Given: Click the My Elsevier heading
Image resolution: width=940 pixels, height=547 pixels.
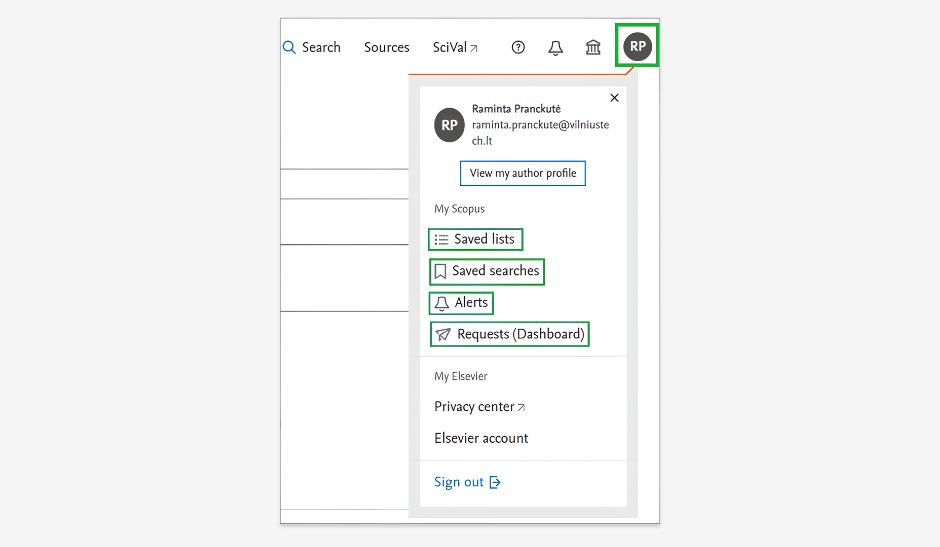Looking at the screenshot, I should click(x=460, y=376).
